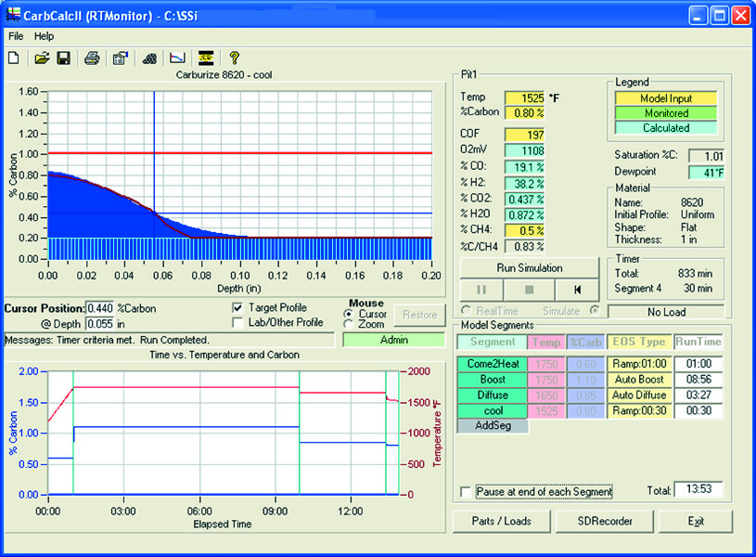The image size is (756, 557).
Task: Click the yellow question mark help icon
Action: [235, 58]
